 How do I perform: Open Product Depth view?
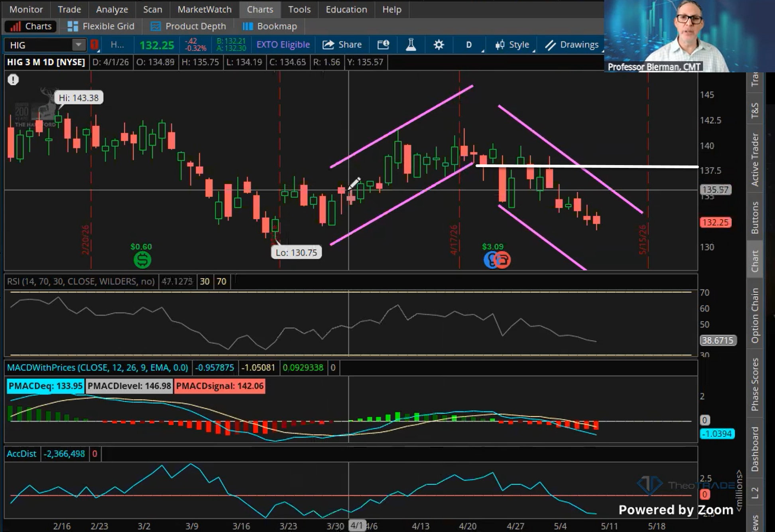[188, 26]
